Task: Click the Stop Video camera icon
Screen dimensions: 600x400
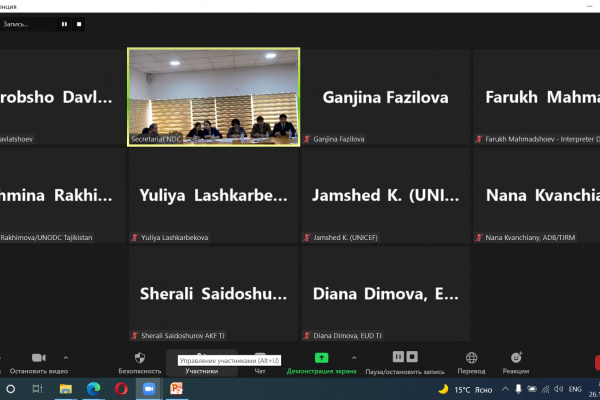Action: (x=38, y=358)
